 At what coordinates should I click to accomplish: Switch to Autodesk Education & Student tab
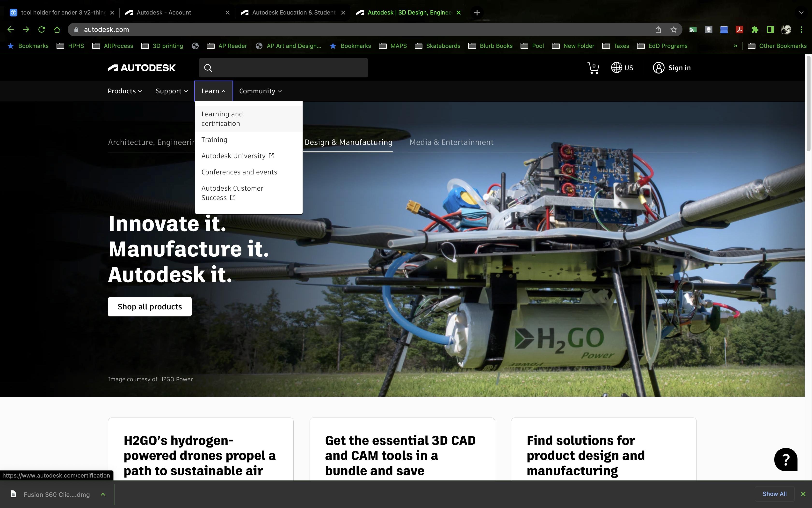[293, 12]
